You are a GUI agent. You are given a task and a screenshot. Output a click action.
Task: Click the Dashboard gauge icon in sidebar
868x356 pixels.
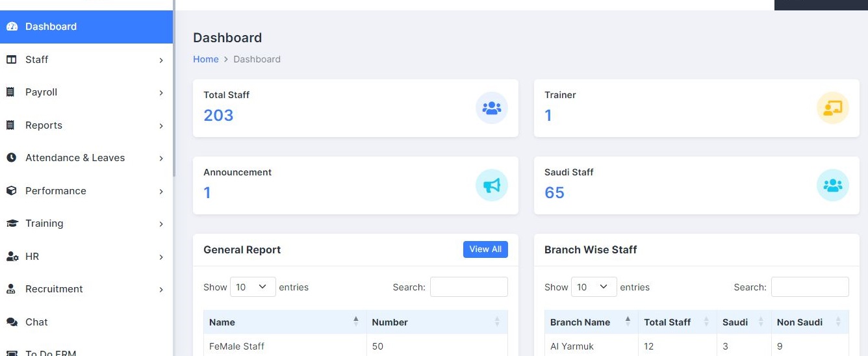[12, 27]
